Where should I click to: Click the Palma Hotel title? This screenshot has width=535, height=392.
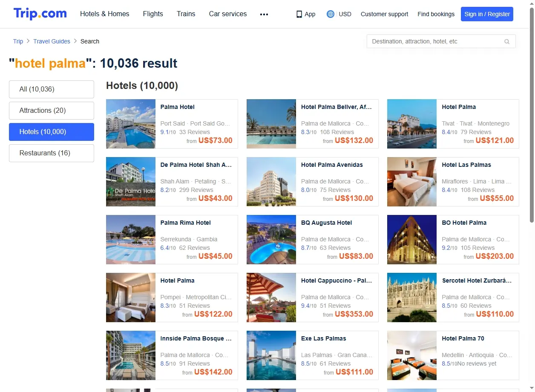pyautogui.click(x=178, y=107)
